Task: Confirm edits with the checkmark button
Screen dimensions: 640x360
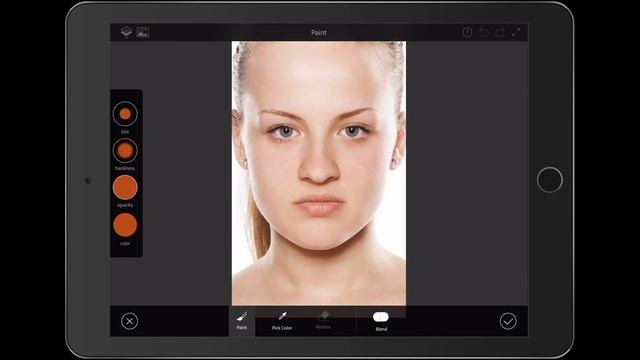Action: pos(508,321)
